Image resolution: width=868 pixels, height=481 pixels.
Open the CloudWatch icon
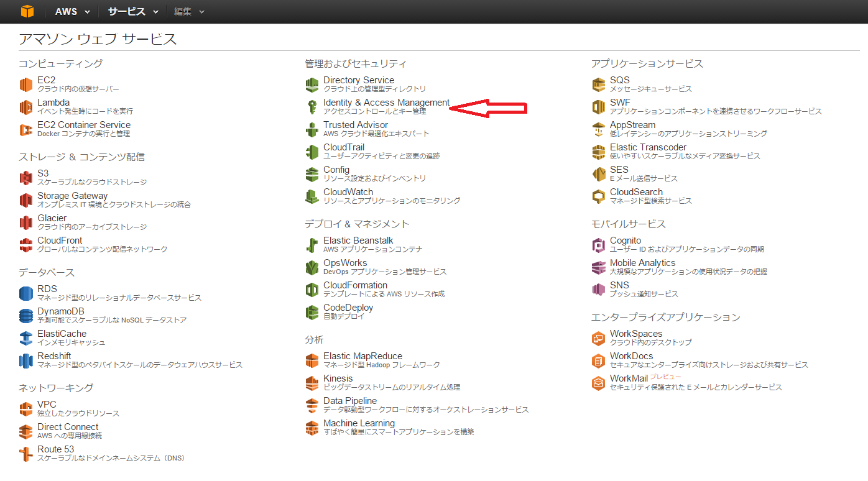coord(312,196)
